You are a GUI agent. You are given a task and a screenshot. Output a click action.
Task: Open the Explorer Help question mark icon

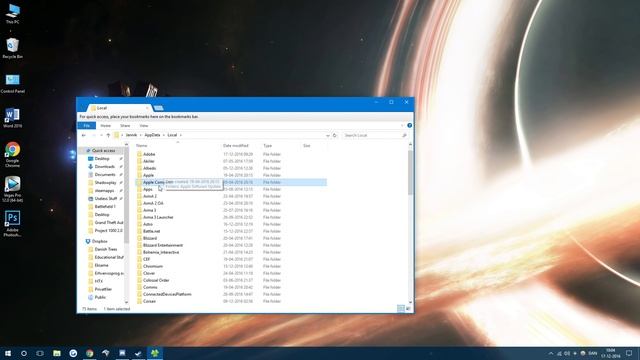coord(409,125)
